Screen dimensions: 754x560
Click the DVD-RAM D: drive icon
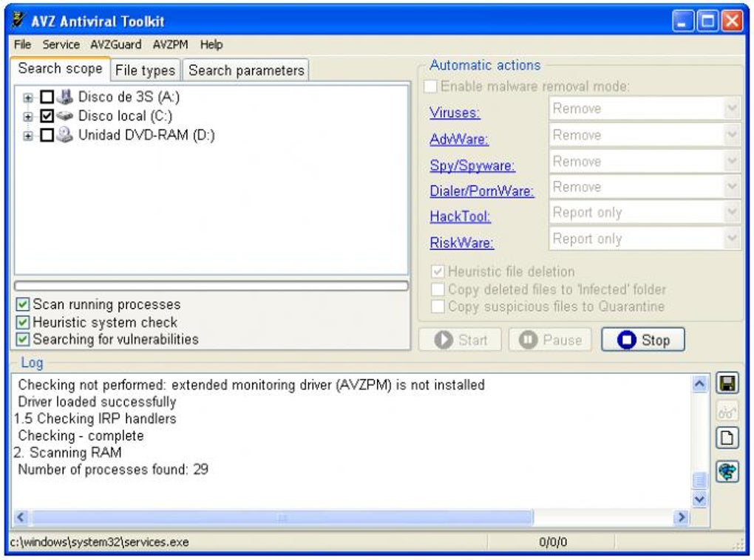(64, 135)
